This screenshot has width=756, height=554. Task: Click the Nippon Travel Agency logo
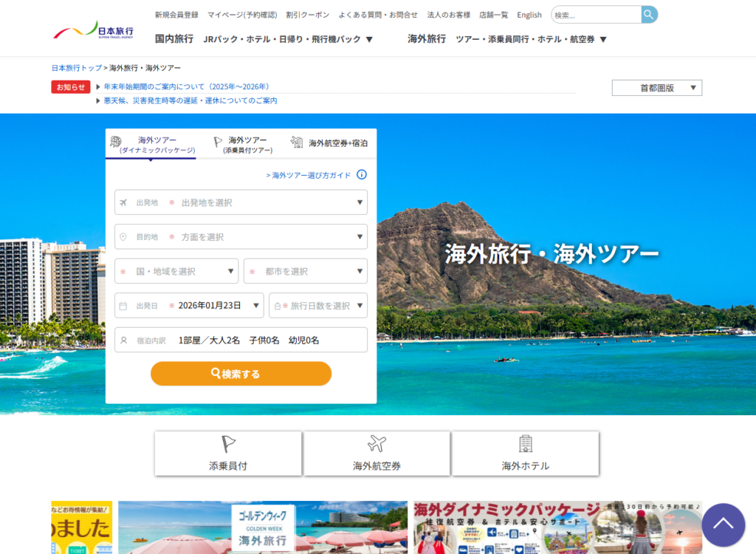(x=93, y=33)
